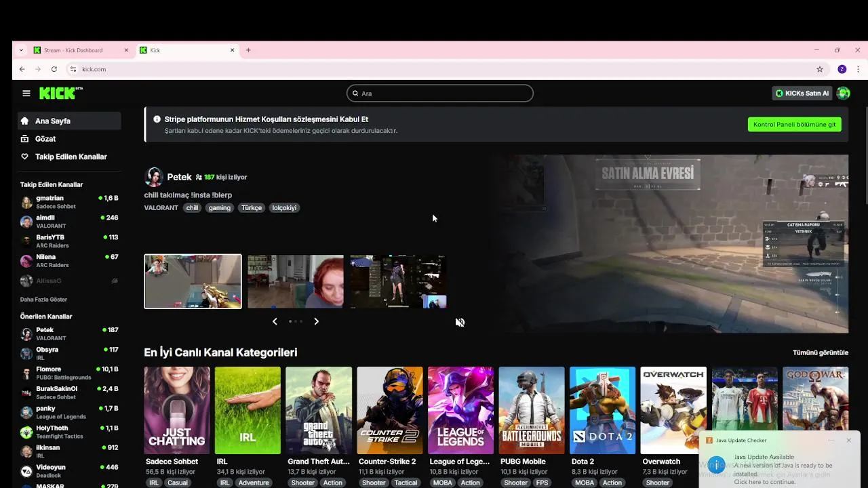Open Grand Theft Auto category card
This screenshot has width=868, height=488.
click(319, 410)
